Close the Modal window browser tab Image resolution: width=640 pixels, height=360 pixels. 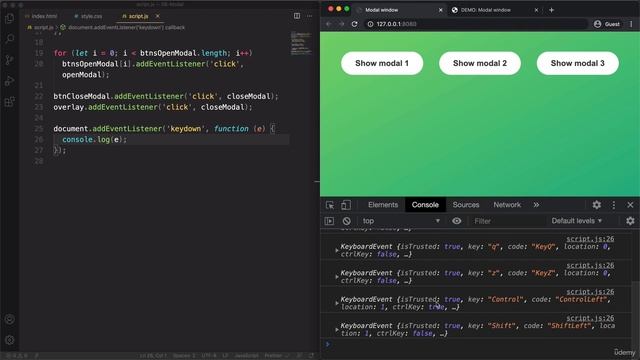pos(440,10)
